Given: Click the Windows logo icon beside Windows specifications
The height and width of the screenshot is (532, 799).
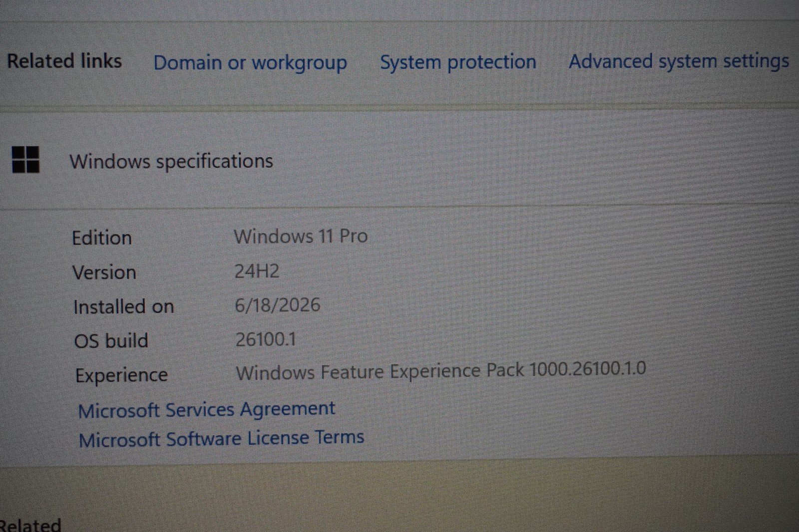Looking at the screenshot, I should (x=25, y=160).
